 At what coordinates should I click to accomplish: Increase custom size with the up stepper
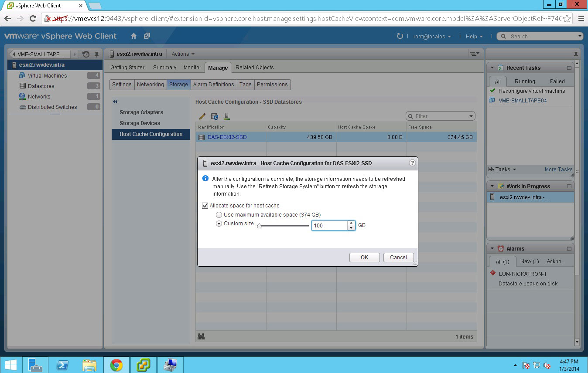351,223
